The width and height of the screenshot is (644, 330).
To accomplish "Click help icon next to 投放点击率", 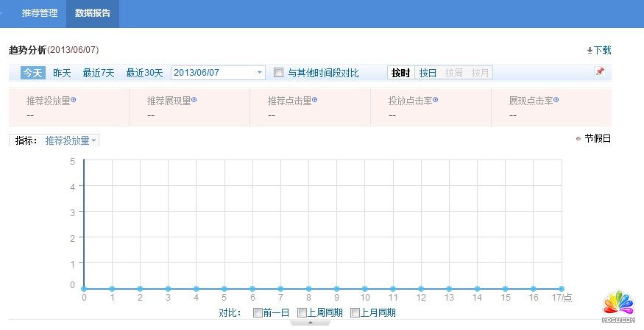I will click(436, 99).
